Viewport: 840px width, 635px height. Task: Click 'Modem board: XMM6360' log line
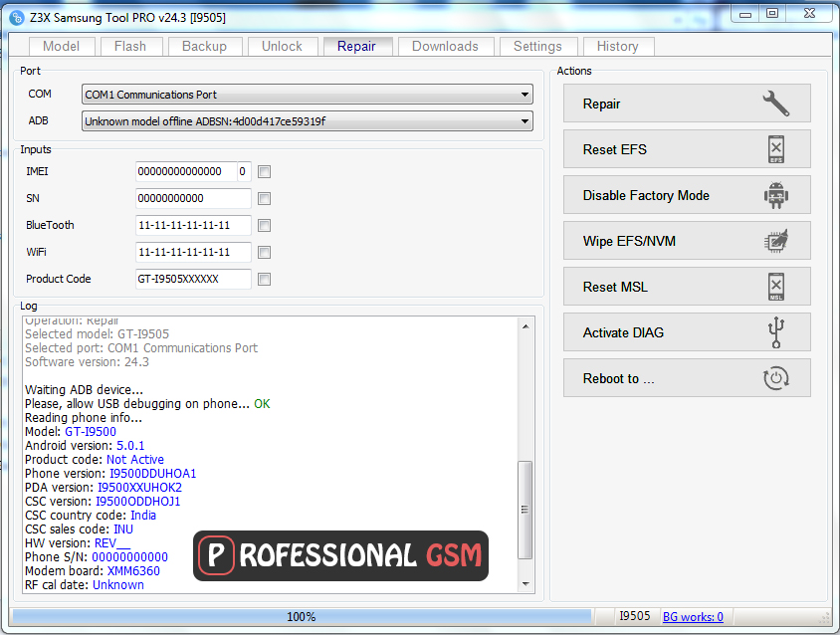pos(93,570)
